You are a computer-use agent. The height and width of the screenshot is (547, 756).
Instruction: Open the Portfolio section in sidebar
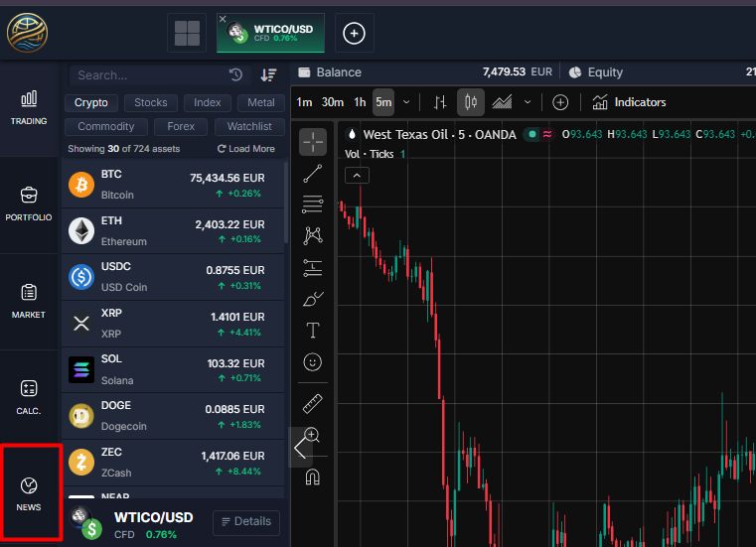pos(29,205)
